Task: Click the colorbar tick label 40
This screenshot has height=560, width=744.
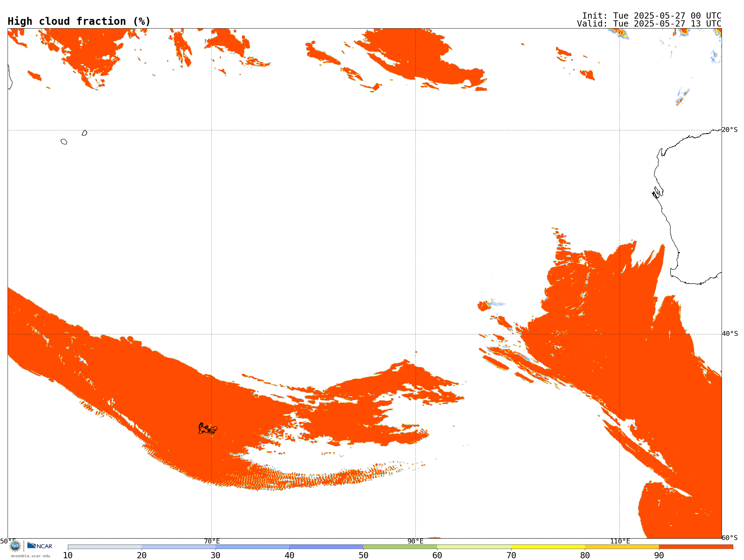Action: 289,556
